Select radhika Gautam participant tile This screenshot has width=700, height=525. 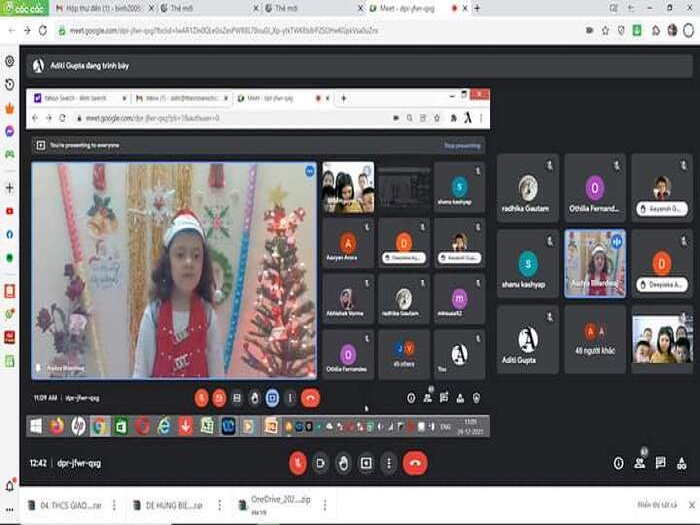pyautogui.click(x=527, y=188)
